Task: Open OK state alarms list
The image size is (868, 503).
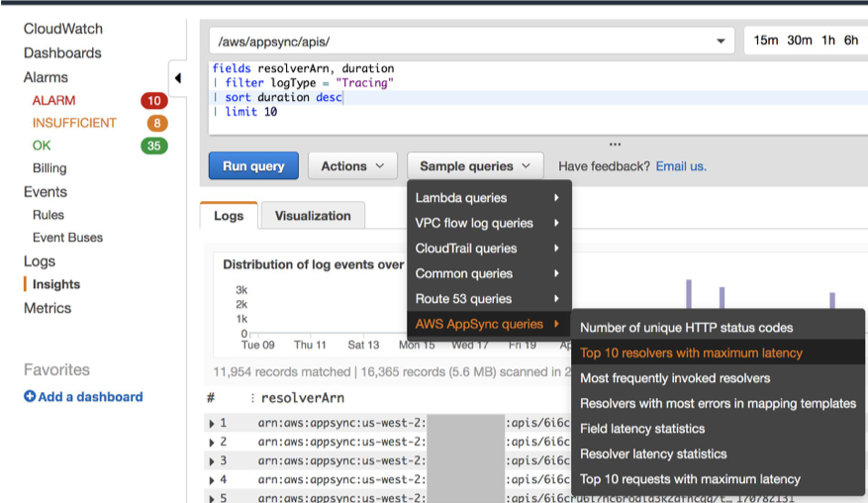Action: [x=42, y=146]
